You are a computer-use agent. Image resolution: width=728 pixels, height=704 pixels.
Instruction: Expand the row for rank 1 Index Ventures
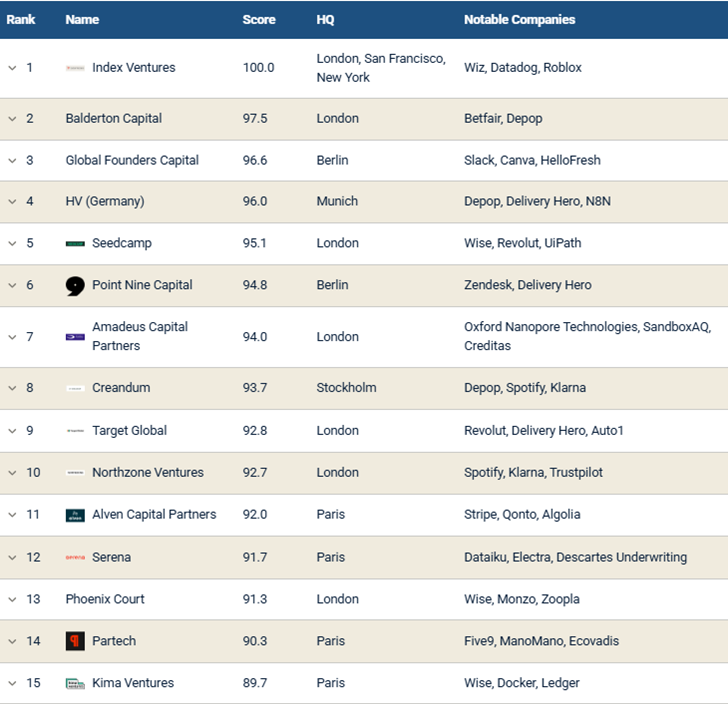(12, 68)
